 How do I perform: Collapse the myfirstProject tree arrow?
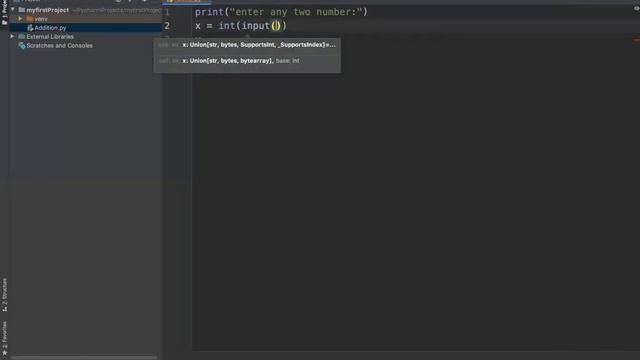13,9
